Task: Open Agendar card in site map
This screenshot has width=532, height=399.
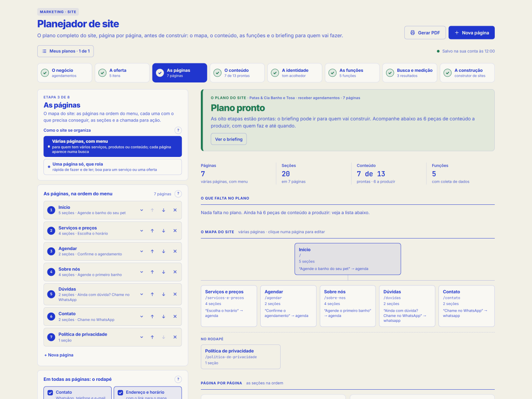Action: click(x=288, y=306)
